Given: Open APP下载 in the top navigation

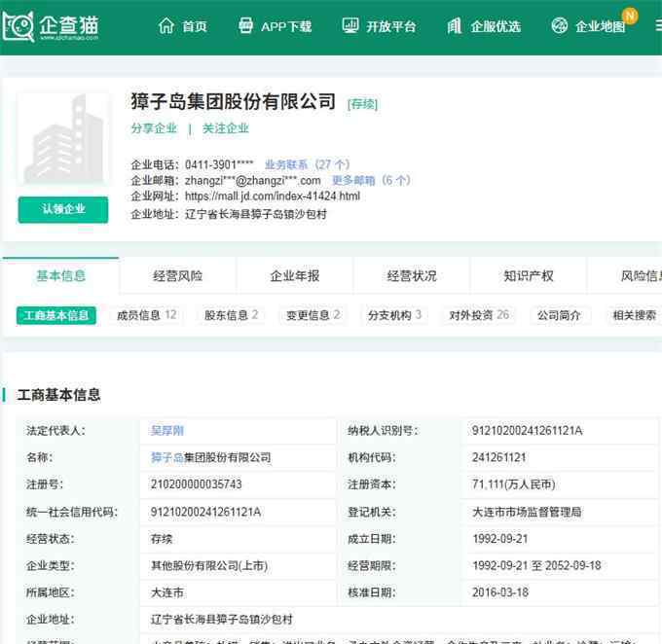Looking at the screenshot, I should pos(286,26).
